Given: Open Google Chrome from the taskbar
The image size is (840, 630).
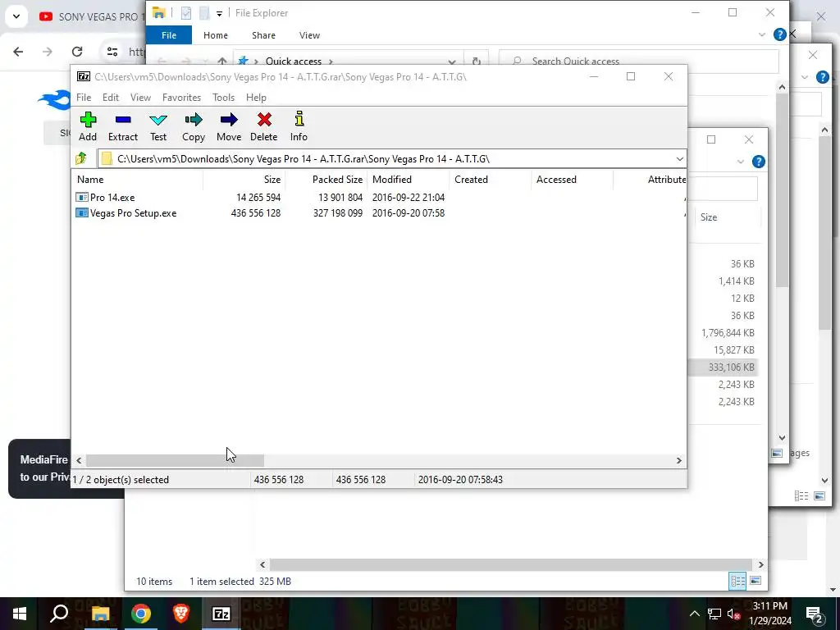Looking at the screenshot, I should tap(141, 614).
